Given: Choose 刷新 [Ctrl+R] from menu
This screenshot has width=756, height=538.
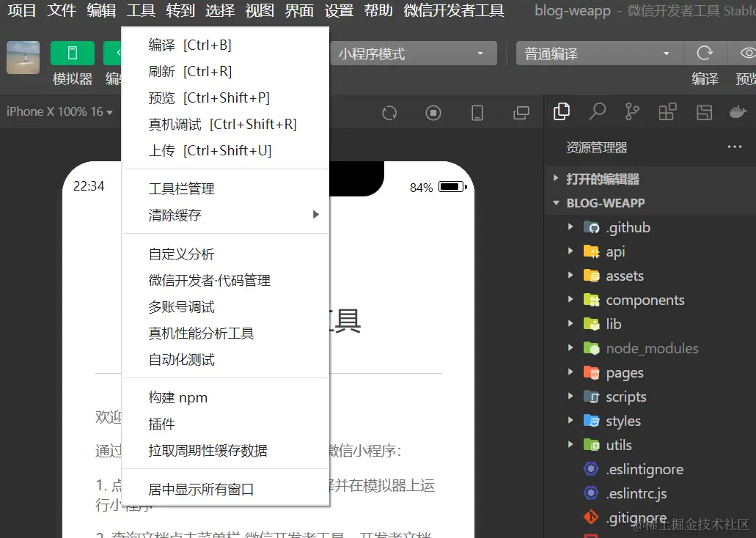Looking at the screenshot, I should pyautogui.click(x=225, y=71).
